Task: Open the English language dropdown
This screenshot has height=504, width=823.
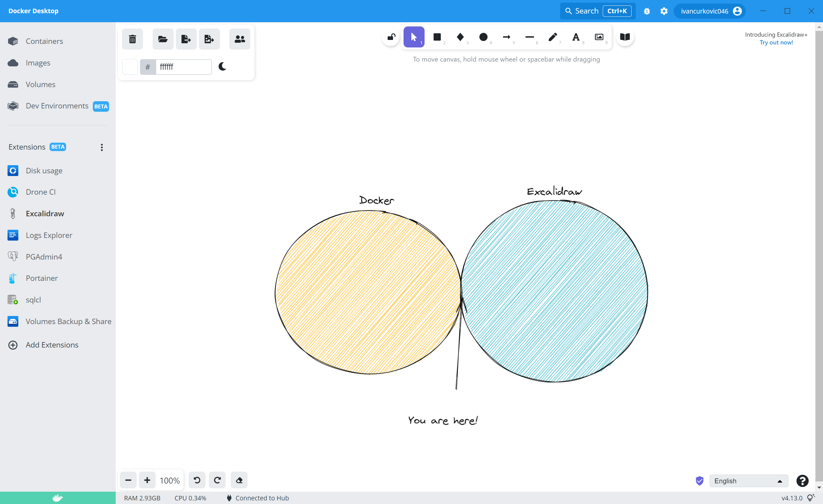Action: 749,481
